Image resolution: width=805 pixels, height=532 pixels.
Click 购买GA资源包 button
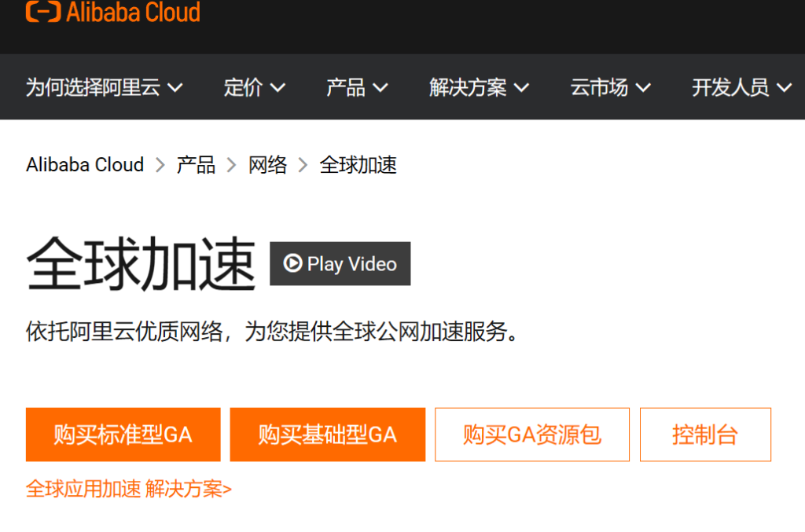click(532, 435)
